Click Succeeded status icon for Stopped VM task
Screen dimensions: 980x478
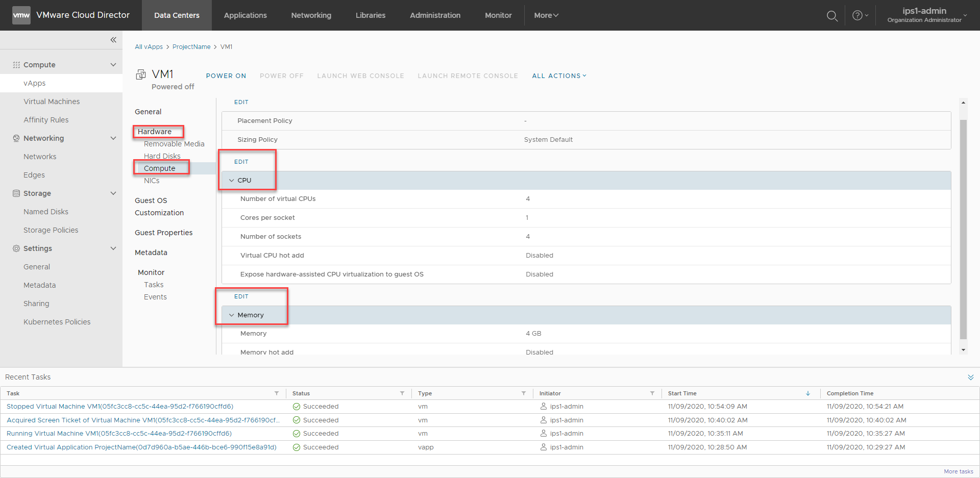point(296,407)
